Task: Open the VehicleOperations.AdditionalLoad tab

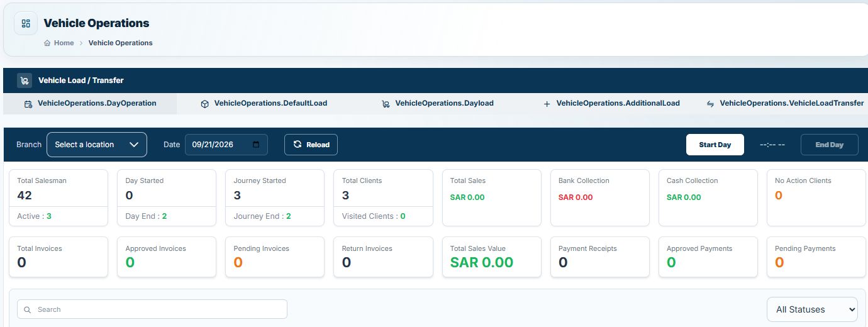Action: 611,104
